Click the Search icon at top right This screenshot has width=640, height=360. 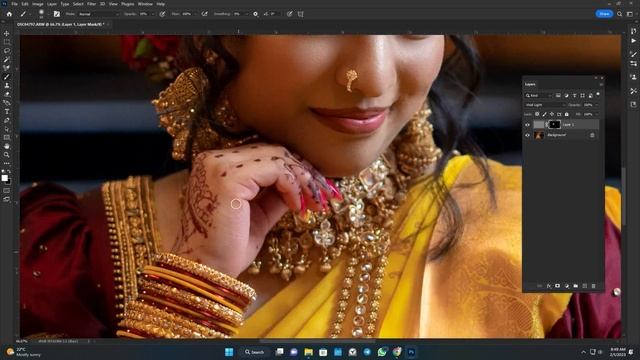point(620,14)
